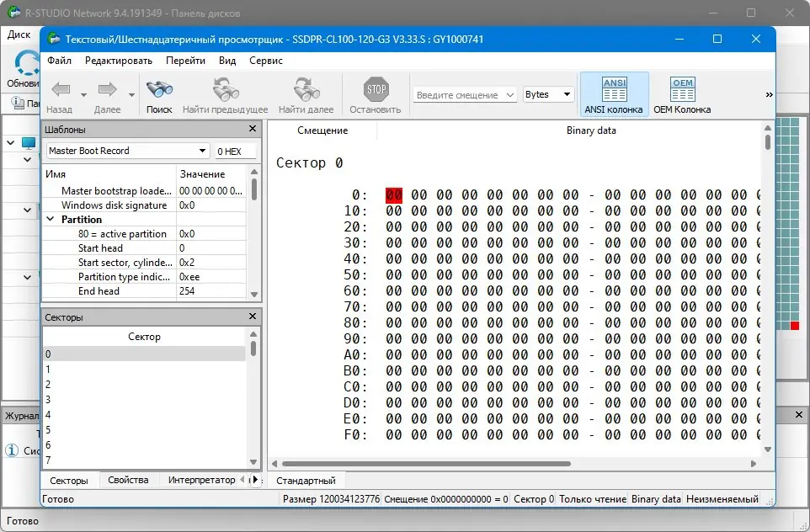This screenshot has height=532, width=810.
Task: Click the Назад back arrow icon
Action: (x=61, y=89)
